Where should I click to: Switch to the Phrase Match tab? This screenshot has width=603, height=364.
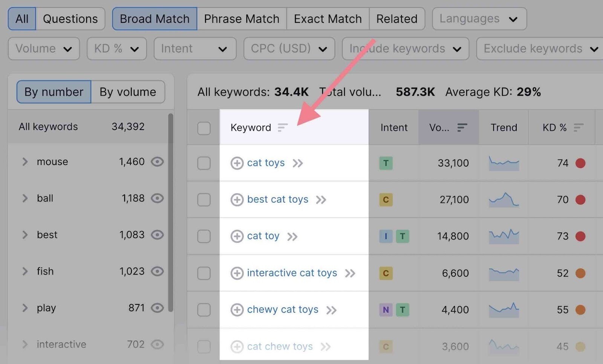coord(242,19)
